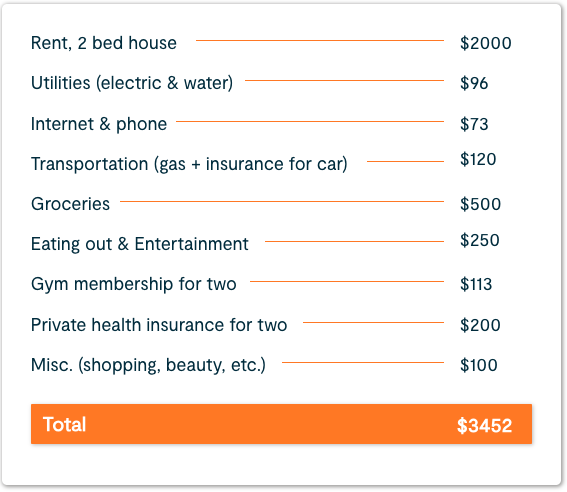The width and height of the screenshot is (567, 492).
Task: Select the $113 gym amount
Action: [476, 284]
